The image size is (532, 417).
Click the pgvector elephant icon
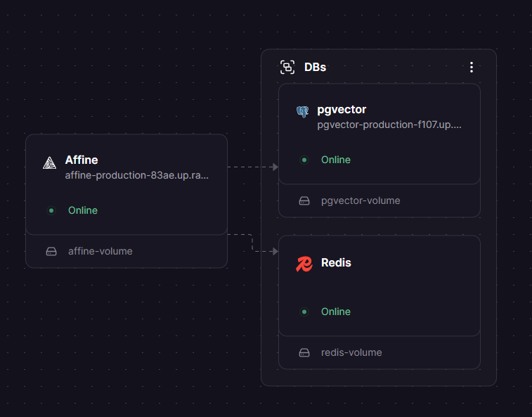pyautogui.click(x=302, y=112)
